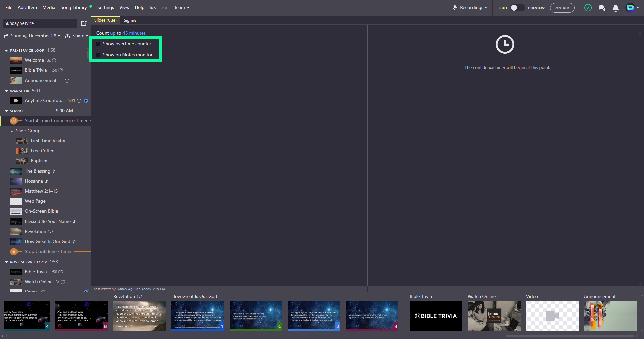
Task: Click the blue play icon on Anytime Countdown
Action: point(86,101)
